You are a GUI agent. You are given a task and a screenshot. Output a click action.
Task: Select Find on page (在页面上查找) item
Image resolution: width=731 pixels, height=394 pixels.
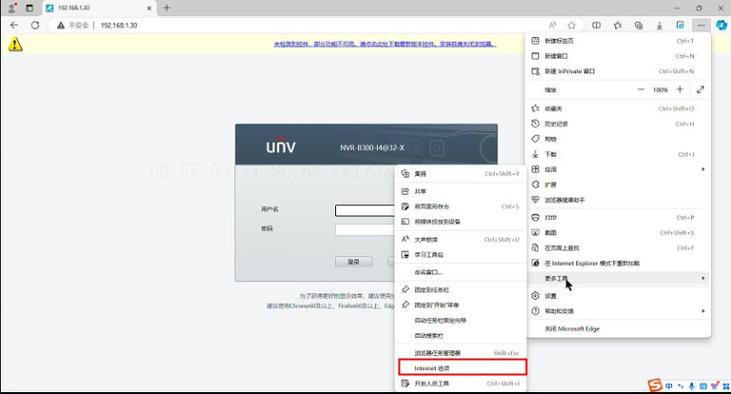618,248
